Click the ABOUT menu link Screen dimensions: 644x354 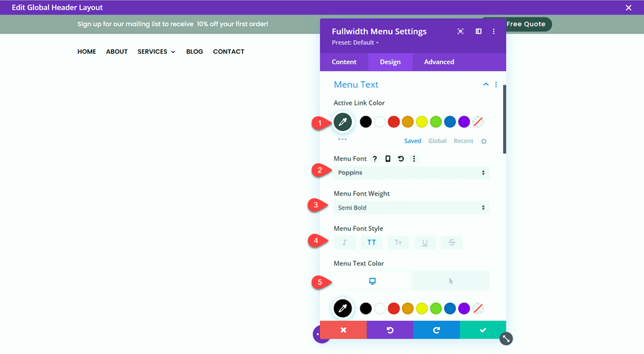click(x=117, y=52)
